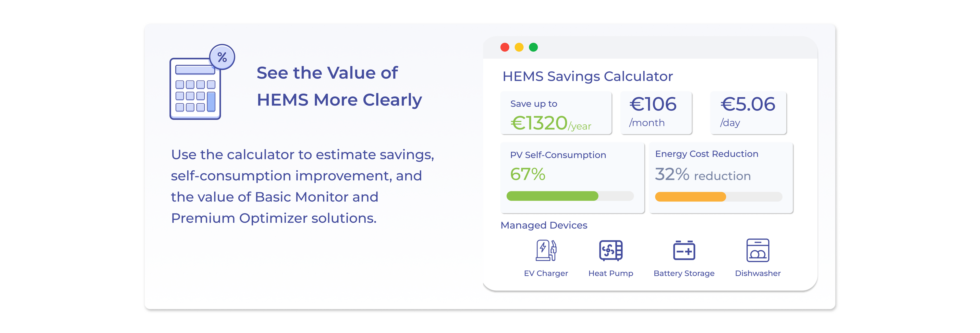Open the €106 per month card
Viewport: 980px width, 333px height.
click(656, 113)
